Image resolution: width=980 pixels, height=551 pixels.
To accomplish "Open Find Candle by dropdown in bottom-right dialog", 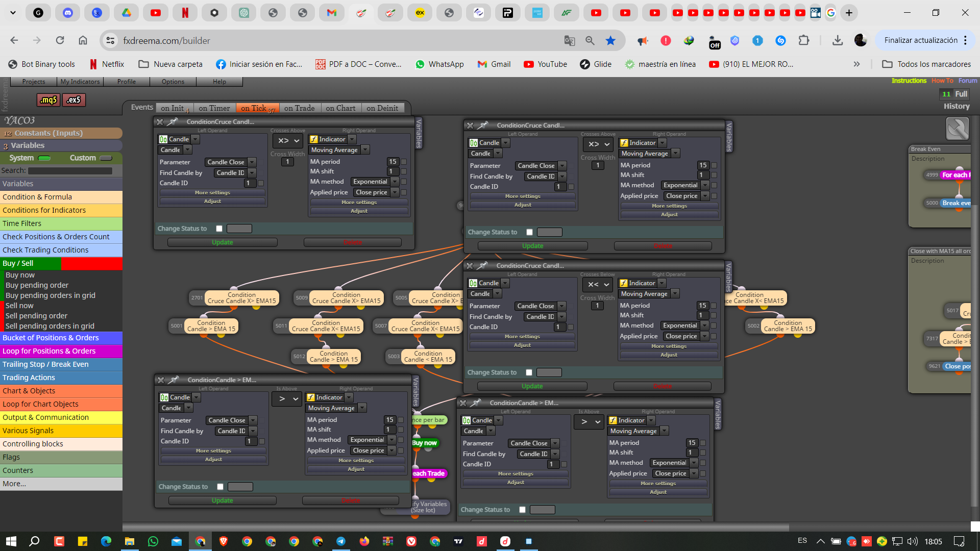I will click(538, 454).
